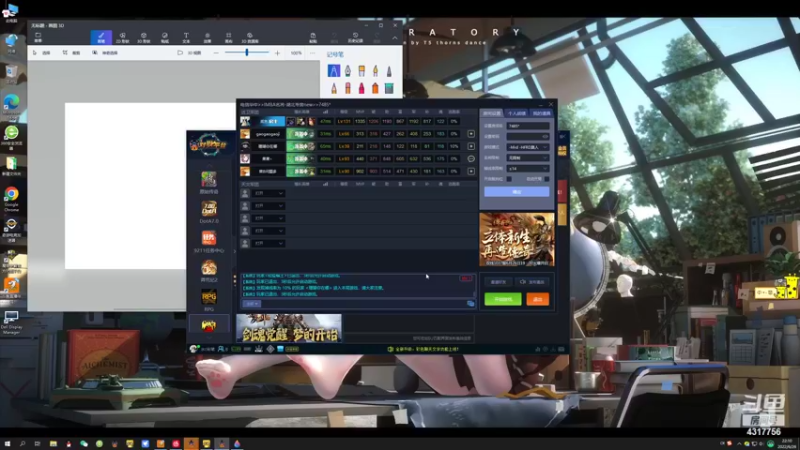Click the blue confirm button in room settings
Screen dimensions: 800x450
pos(516,192)
